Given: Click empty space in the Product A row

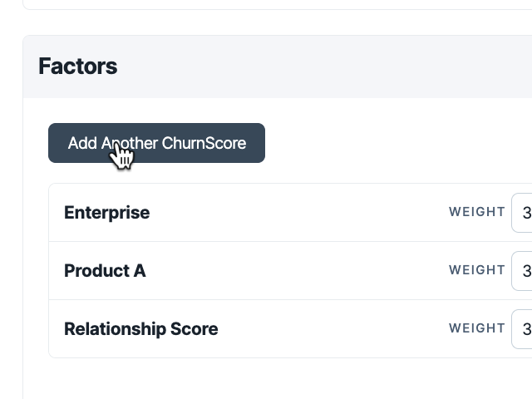Looking at the screenshot, I should coord(298,271).
